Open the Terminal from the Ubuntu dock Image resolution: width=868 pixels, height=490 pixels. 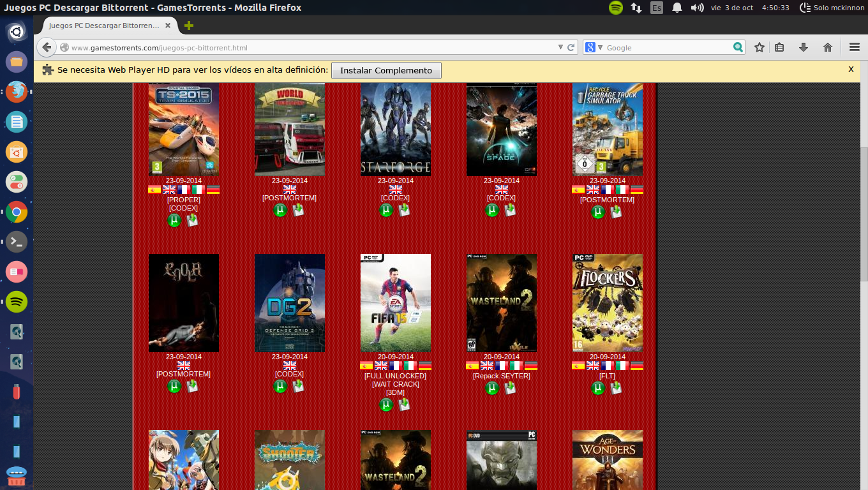click(16, 241)
